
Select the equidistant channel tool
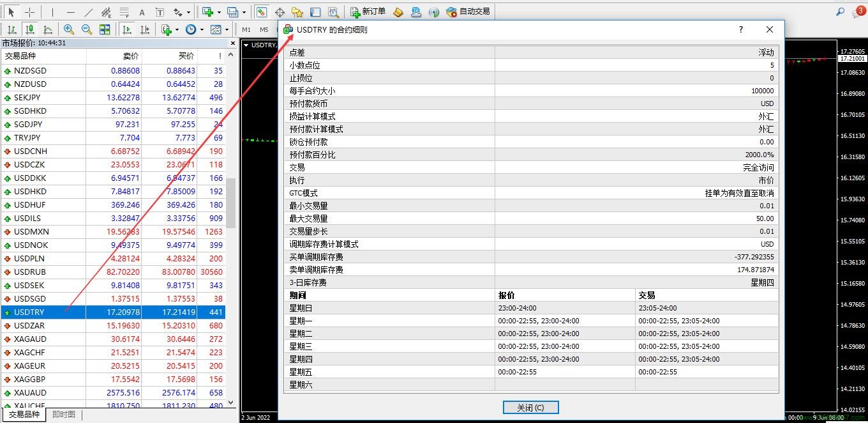(106, 12)
